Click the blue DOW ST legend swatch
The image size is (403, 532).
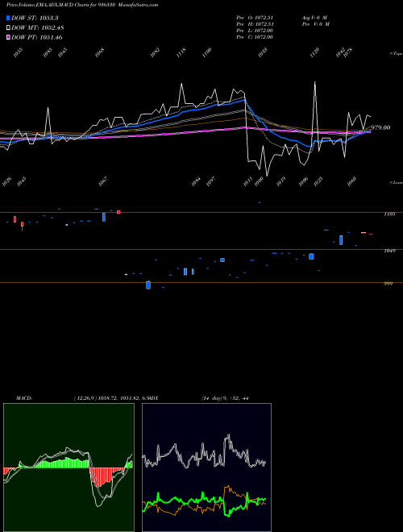tap(8, 18)
